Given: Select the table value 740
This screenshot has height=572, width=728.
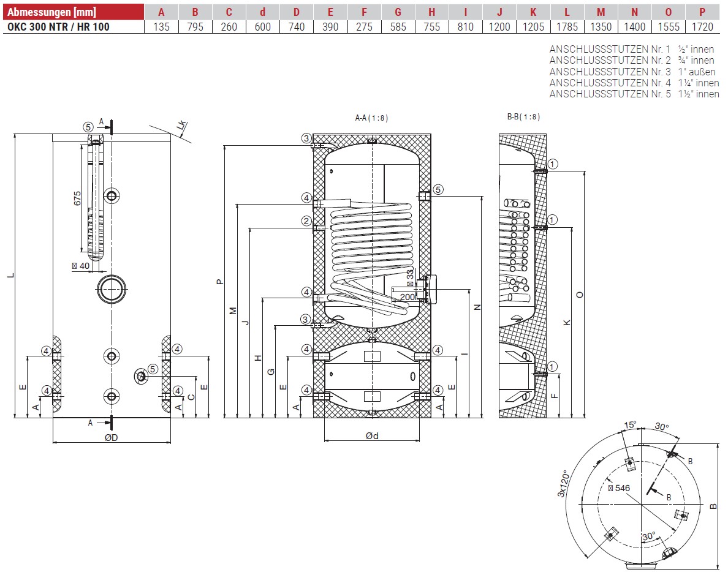Looking at the screenshot, I should pyautogui.click(x=296, y=27).
